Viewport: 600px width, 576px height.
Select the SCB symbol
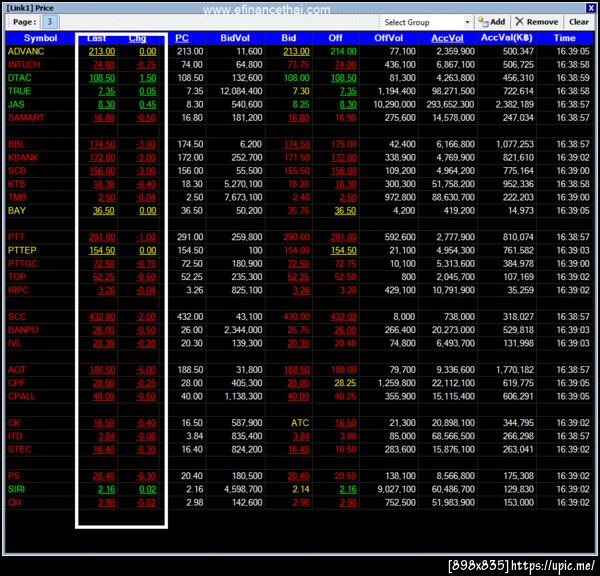[x=16, y=171]
